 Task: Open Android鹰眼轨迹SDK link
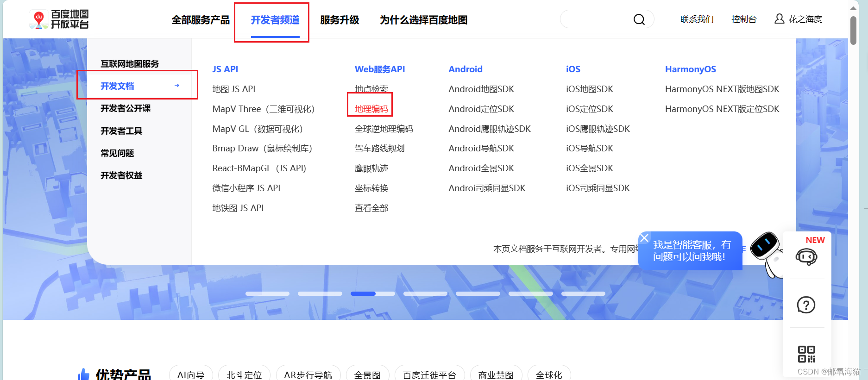tap(490, 129)
